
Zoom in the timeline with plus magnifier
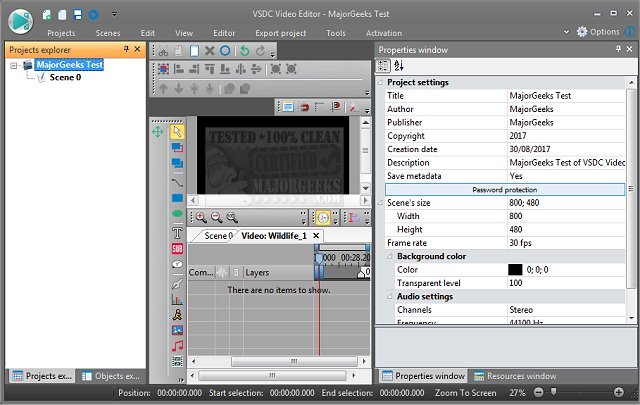coord(201,217)
